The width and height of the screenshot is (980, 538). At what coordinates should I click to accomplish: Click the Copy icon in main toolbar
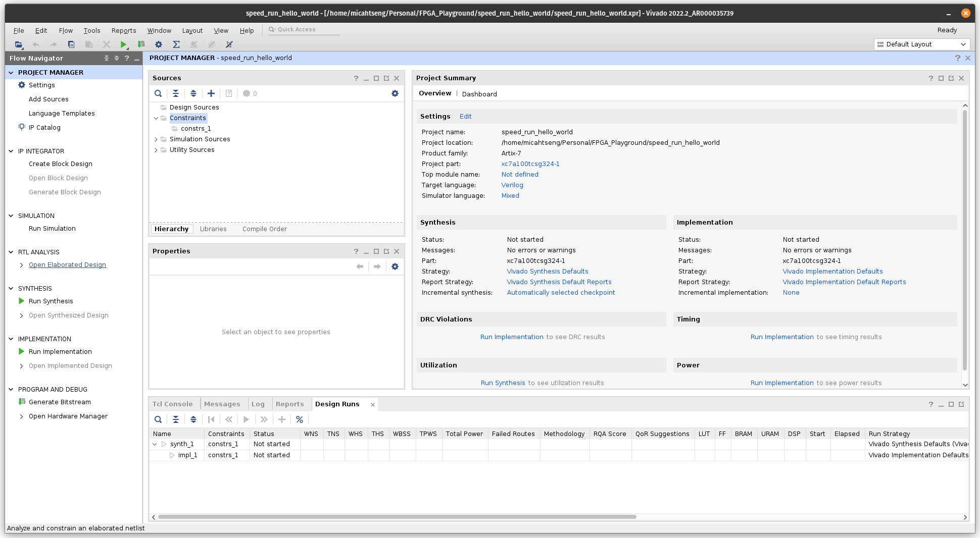(71, 44)
